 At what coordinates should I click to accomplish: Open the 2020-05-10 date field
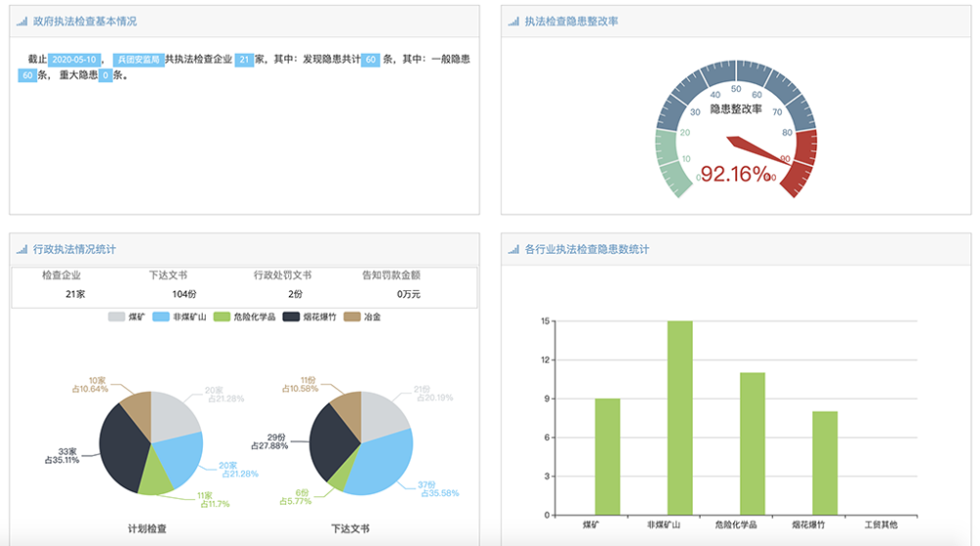(74, 60)
